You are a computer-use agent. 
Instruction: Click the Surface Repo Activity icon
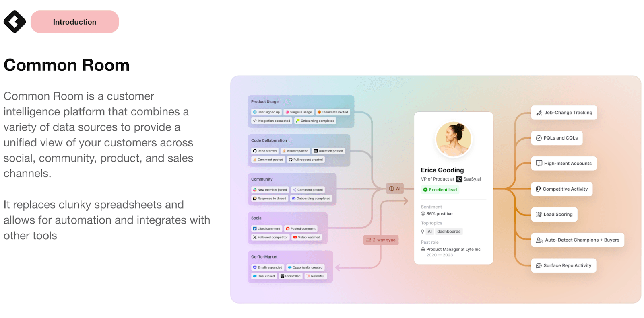[x=539, y=265]
